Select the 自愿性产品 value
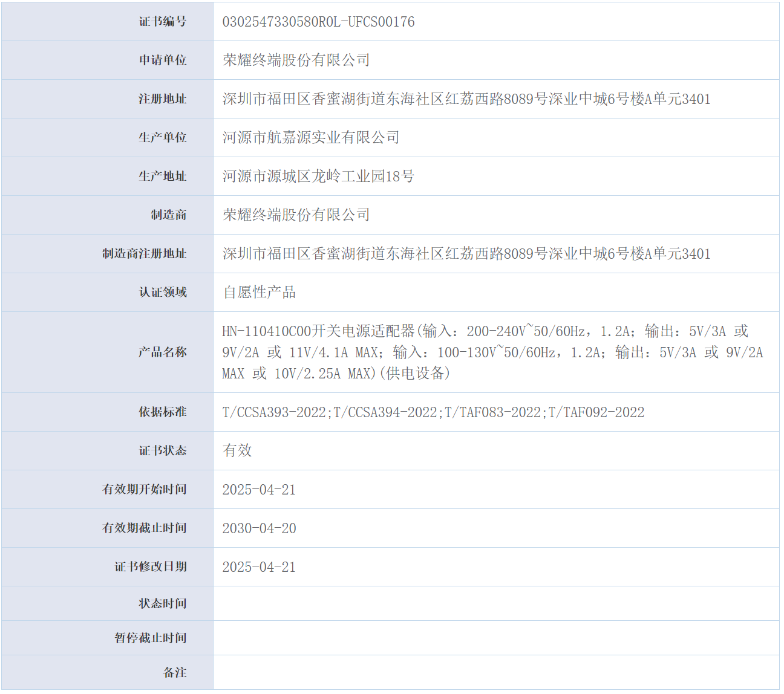Image resolution: width=784 pixels, height=694 pixels. (x=260, y=293)
